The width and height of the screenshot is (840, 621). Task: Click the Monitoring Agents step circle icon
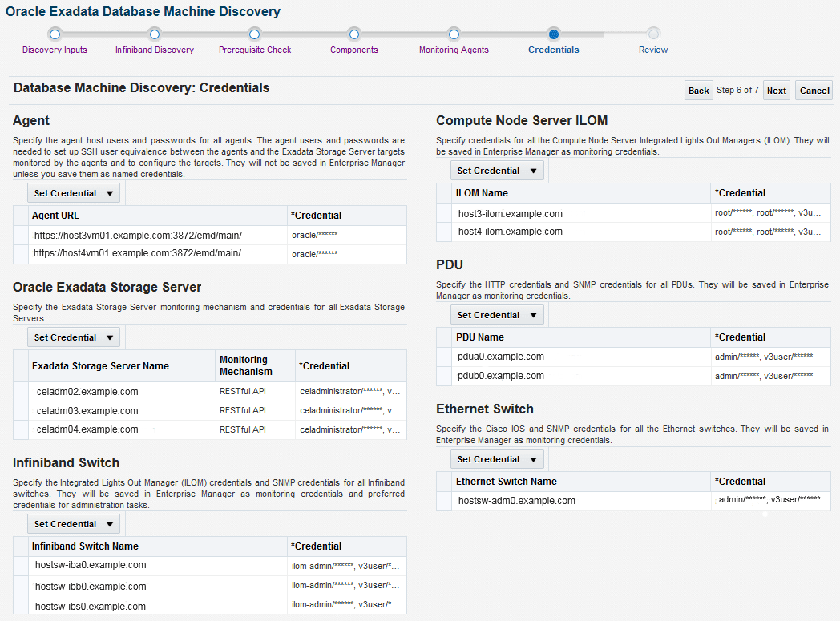(x=454, y=34)
